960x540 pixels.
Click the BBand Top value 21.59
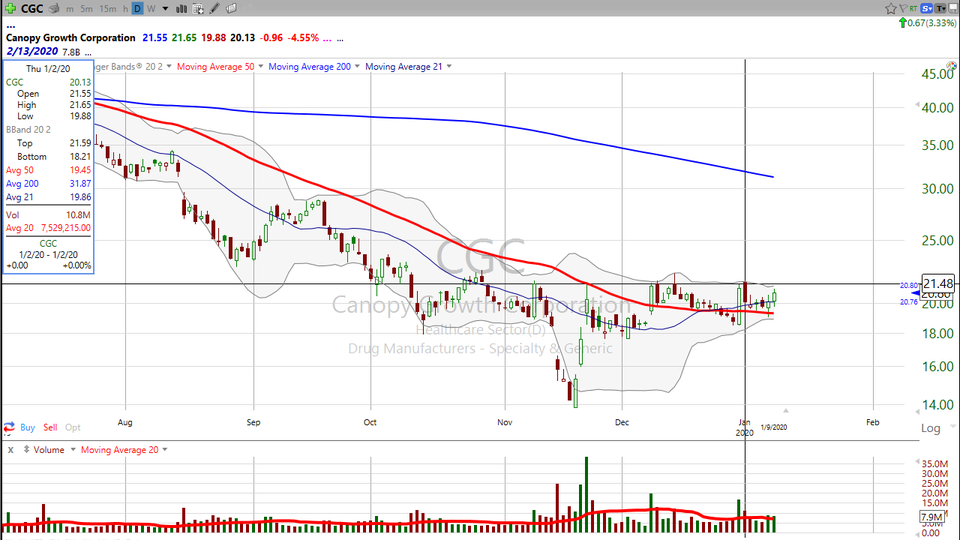[80, 143]
